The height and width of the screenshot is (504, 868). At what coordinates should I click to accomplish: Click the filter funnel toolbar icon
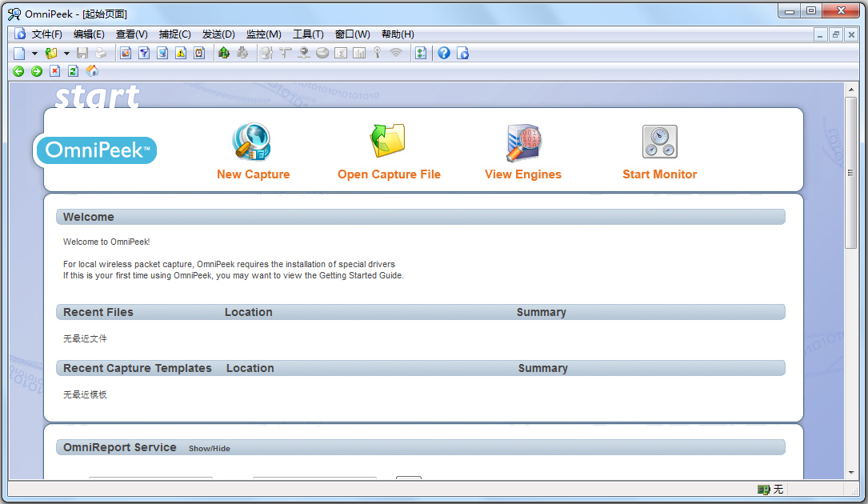pyautogui.click(x=144, y=53)
